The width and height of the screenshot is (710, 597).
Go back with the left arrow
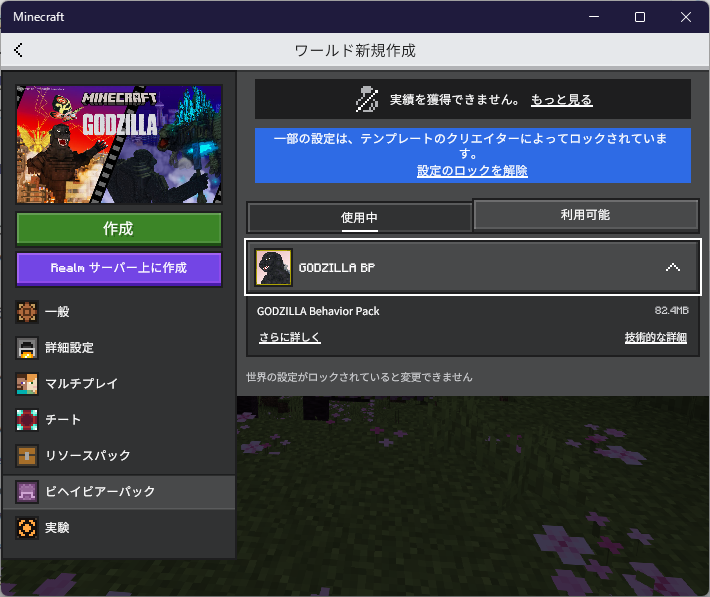(x=18, y=50)
